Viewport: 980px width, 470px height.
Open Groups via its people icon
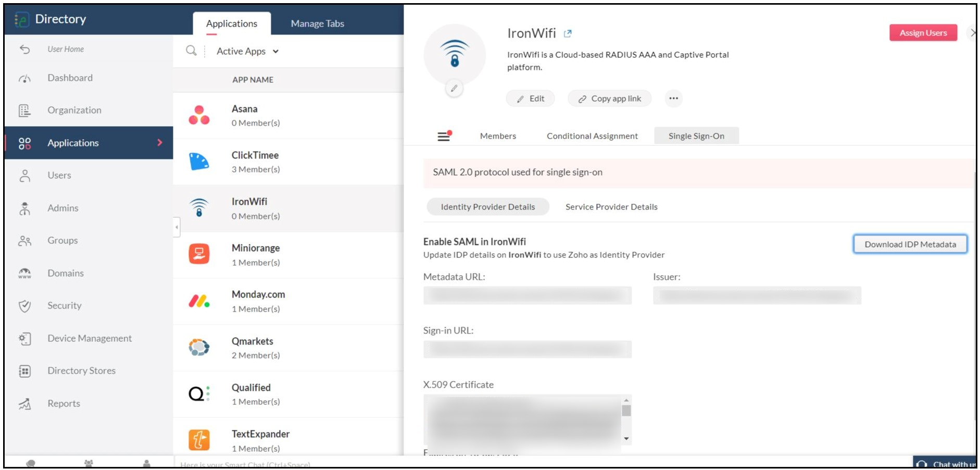click(x=24, y=241)
